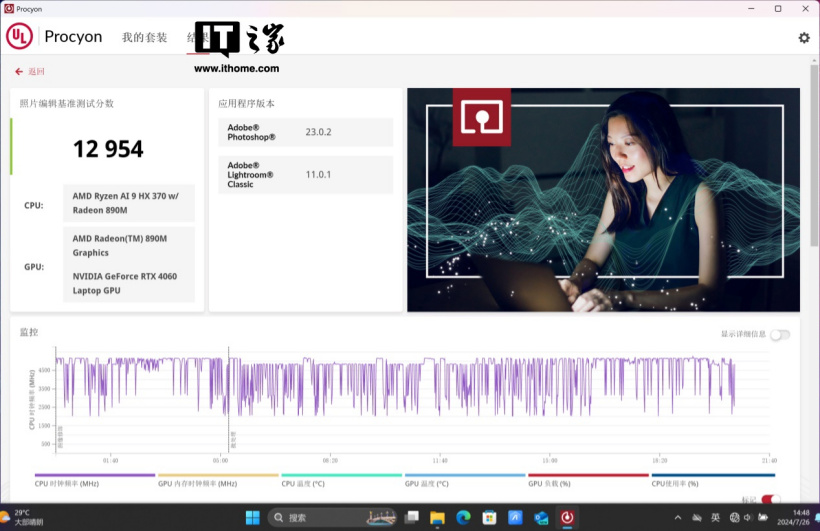Launch Microsoft Edge from taskbar
Viewport: 820px width, 531px height.
[463, 517]
